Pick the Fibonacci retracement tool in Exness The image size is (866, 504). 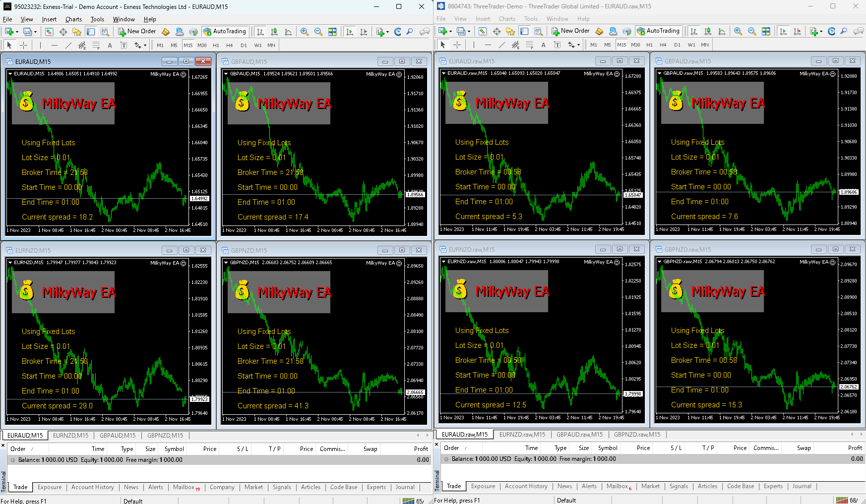[96, 45]
